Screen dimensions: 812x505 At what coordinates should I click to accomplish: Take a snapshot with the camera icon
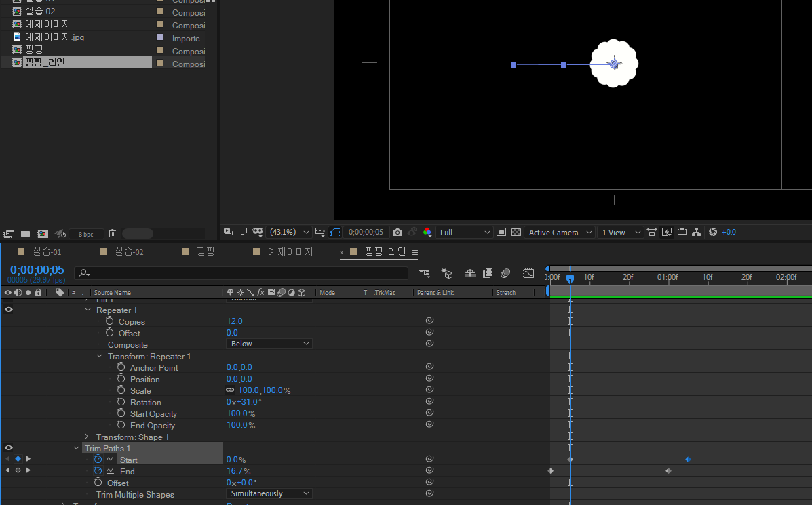pos(398,233)
